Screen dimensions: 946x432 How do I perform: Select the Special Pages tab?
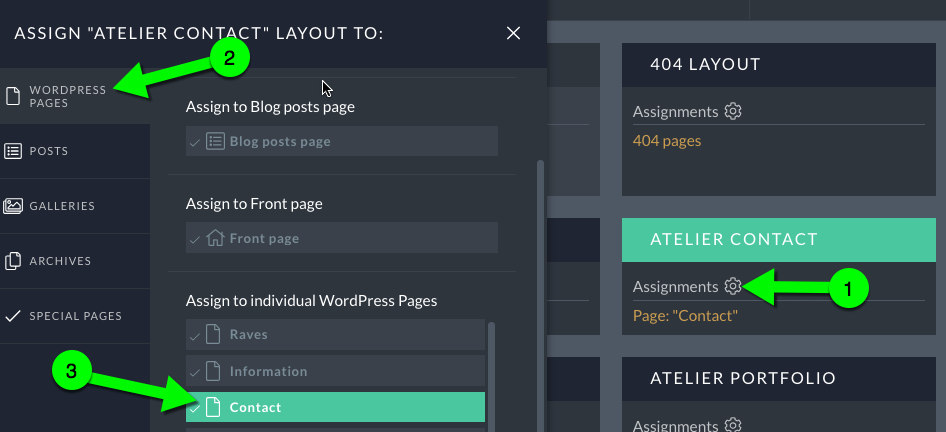click(x=75, y=316)
